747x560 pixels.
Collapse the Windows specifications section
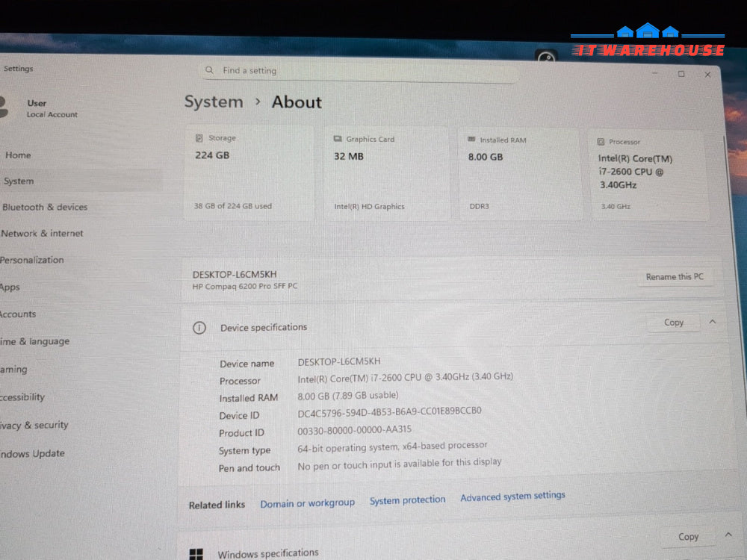click(x=728, y=535)
